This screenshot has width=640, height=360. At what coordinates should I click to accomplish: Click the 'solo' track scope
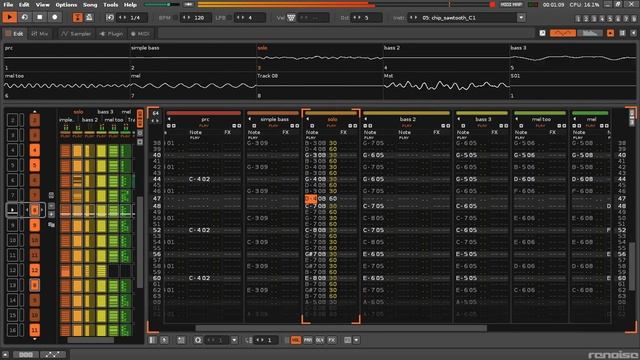320,58
